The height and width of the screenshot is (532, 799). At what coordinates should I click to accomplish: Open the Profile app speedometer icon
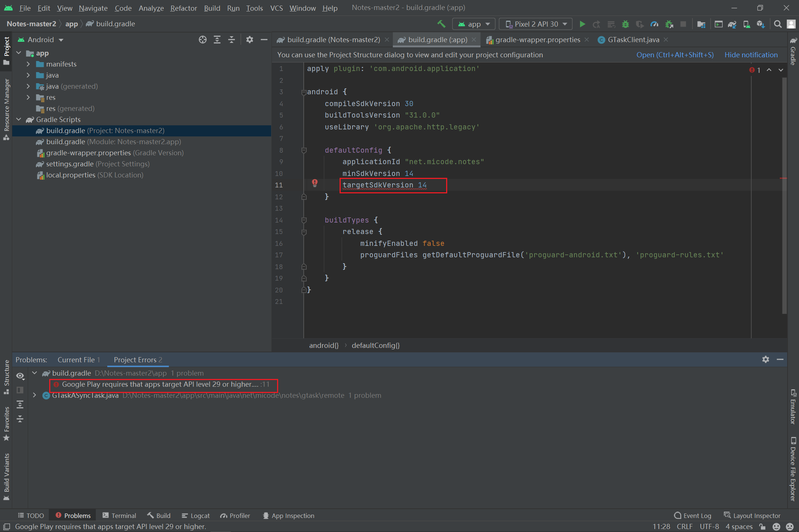pos(654,24)
